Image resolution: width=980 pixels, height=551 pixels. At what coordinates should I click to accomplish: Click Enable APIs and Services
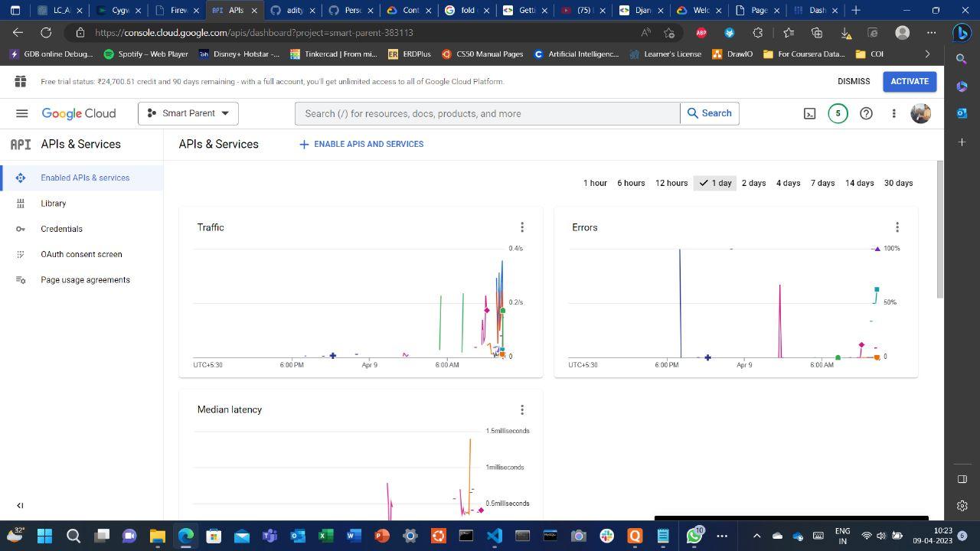coord(361,144)
